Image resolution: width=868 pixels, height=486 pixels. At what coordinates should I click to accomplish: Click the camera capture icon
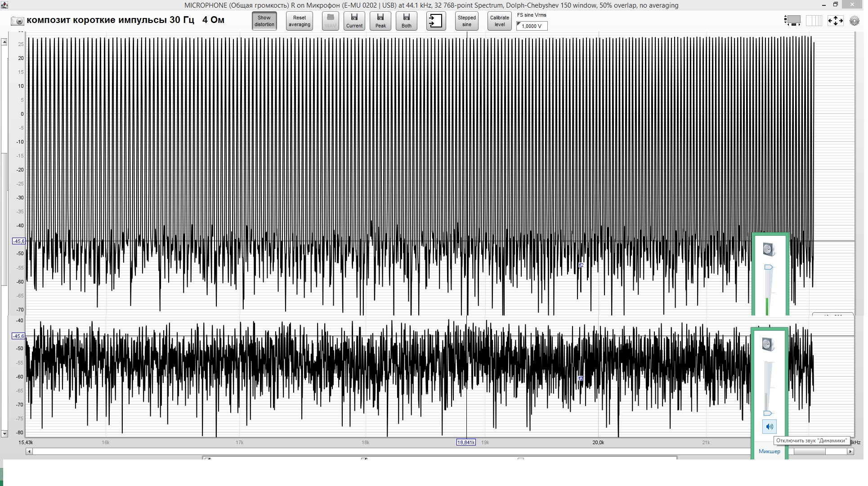click(17, 21)
